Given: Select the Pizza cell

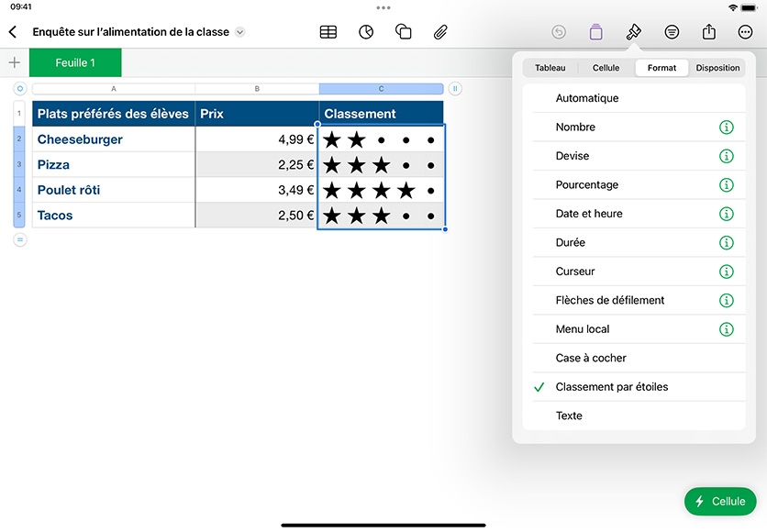Looking at the screenshot, I should (114, 165).
